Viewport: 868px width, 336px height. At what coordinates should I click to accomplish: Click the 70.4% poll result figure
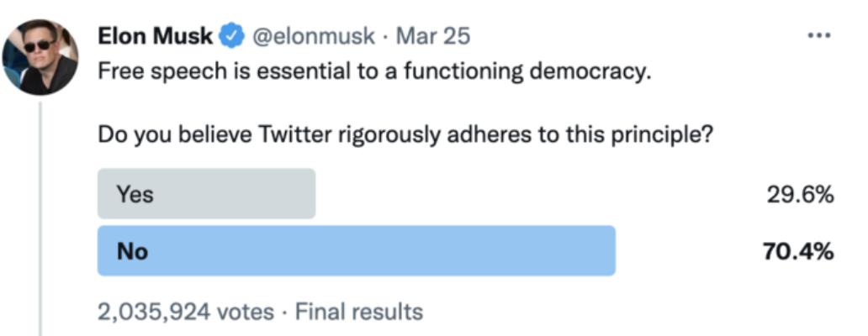[797, 250]
